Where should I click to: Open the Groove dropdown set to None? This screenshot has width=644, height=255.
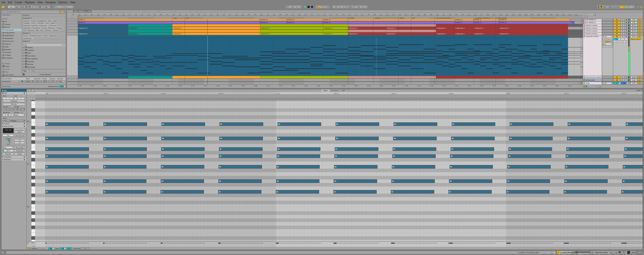[19, 115]
